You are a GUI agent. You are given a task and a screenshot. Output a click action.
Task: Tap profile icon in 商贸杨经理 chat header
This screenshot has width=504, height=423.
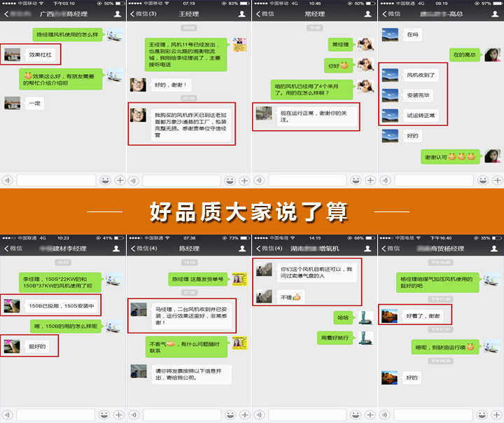point(494,249)
